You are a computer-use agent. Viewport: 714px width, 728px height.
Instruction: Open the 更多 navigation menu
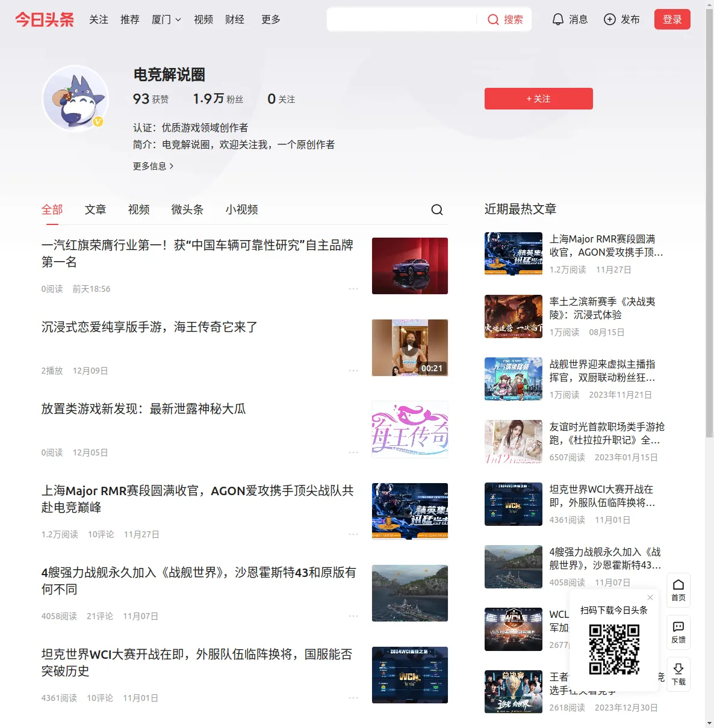pos(271,19)
